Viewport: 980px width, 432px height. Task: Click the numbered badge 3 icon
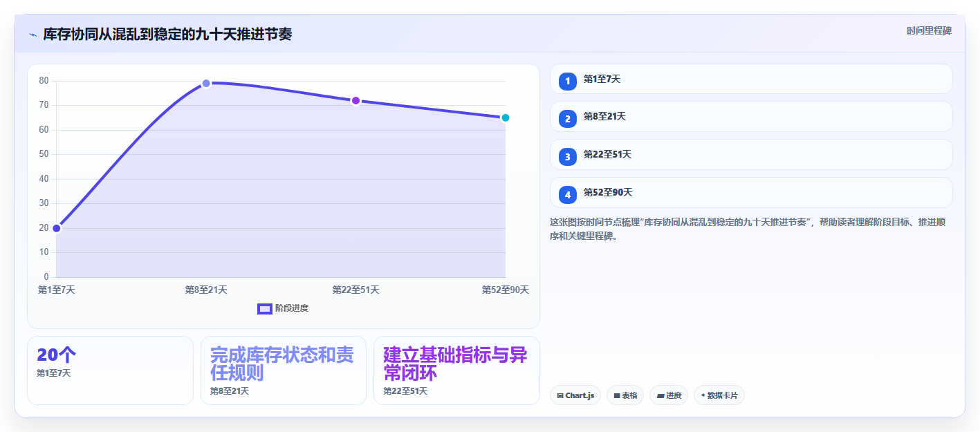pos(568,157)
